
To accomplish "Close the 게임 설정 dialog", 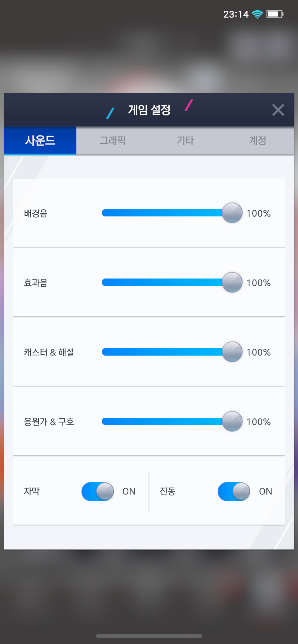I will pos(278,110).
